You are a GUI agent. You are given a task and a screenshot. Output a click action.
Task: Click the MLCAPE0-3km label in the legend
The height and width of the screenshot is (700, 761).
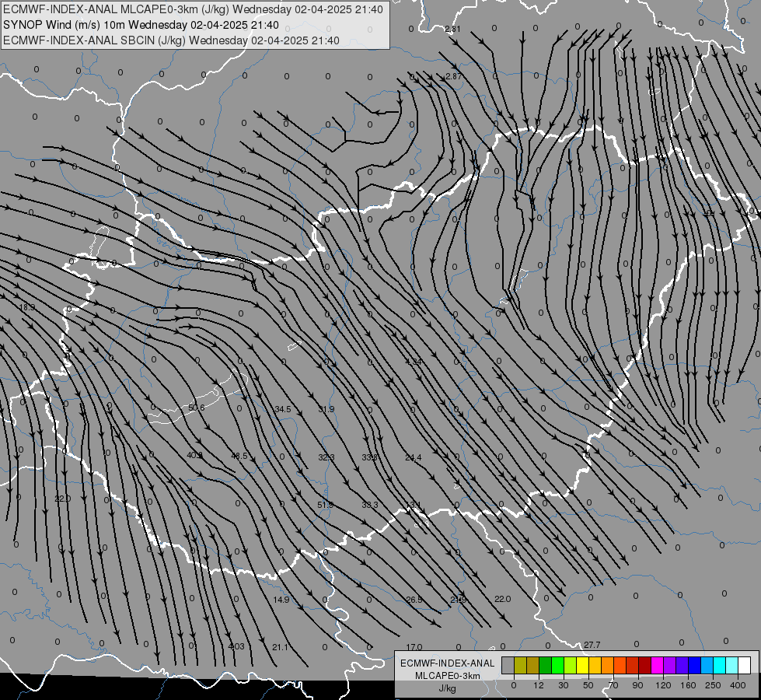(x=448, y=676)
